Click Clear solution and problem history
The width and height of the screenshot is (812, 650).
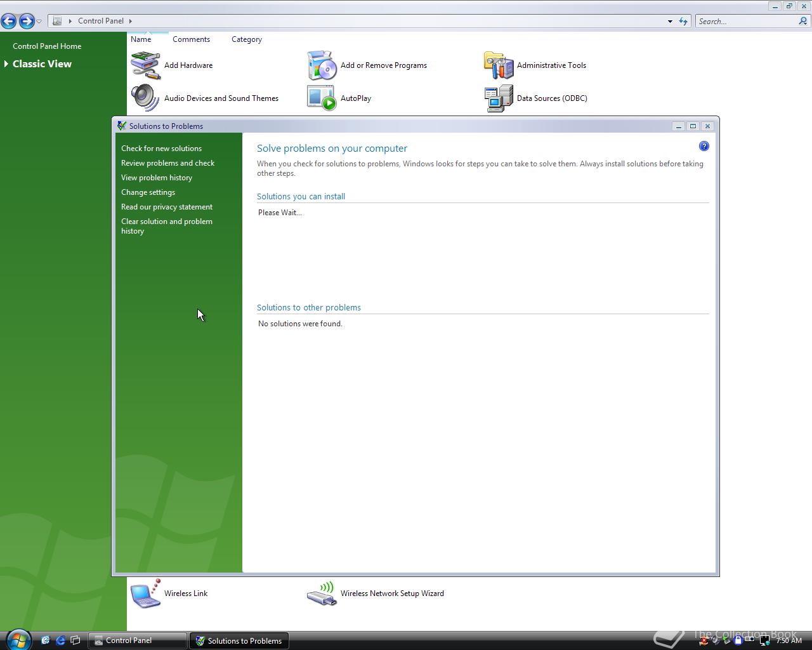pyautogui.click(x=166, y=226)
